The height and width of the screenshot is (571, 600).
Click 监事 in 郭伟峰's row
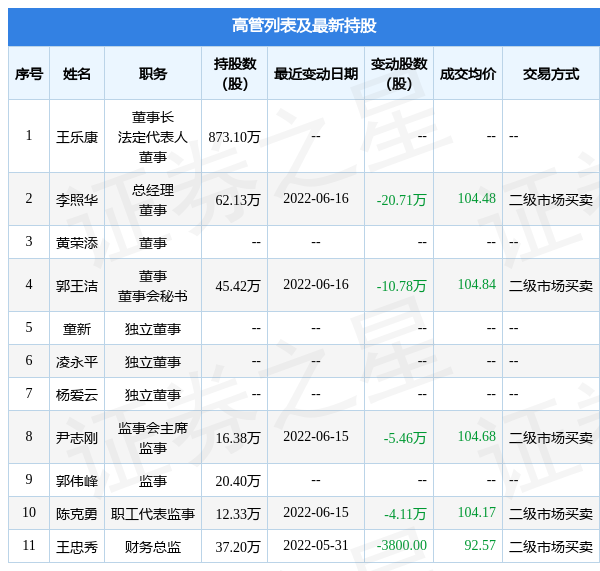click(x=153, y=481)
